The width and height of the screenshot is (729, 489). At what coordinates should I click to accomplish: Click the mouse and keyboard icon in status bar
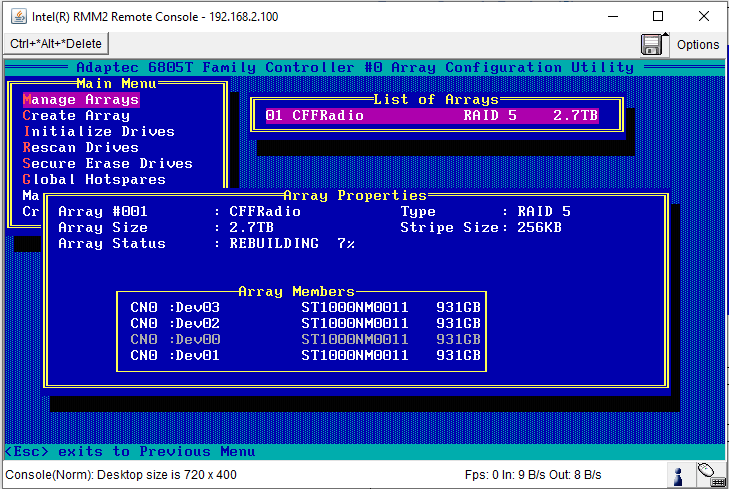pyautogui.click(x=711, y=475)
